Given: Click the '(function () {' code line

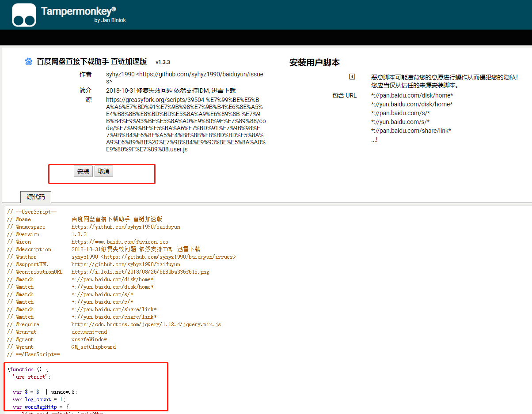Looking at the screenshot, I should tap(28, 369).
